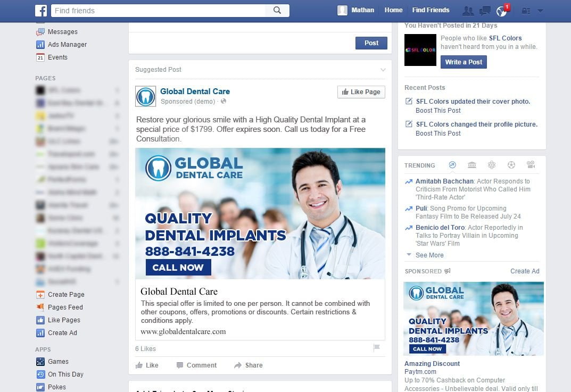Screen dimensions: 571x392
Task: Open Create Page link
Action: pyautogui.click(x=66, y=295)
